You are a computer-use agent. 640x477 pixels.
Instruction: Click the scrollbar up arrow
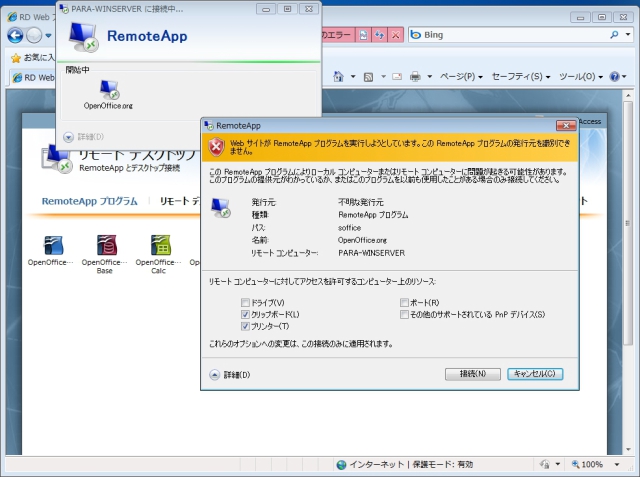(628, 95)
